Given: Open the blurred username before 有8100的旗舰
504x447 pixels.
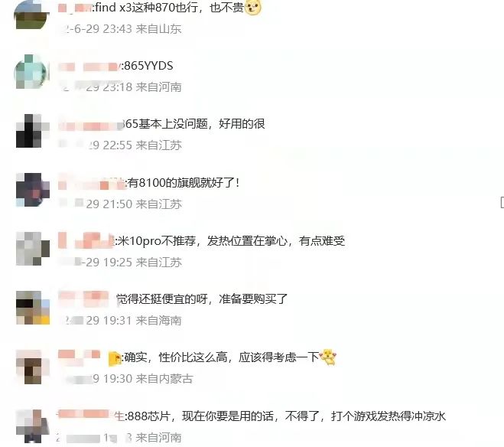Looking at the screenshot, I should (91, 184).
